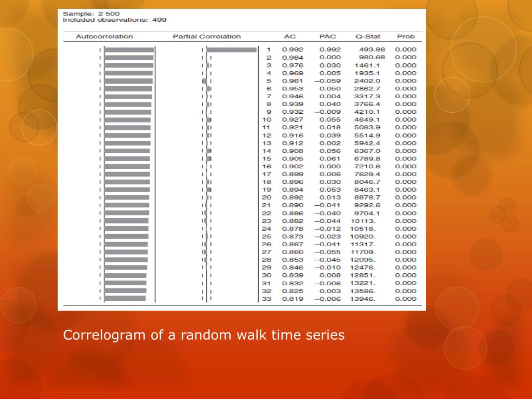This screenshot has width=532, height=399.
Task: Click the caption 'Correlogram of a random walk time series'
Action: [x=204, y=335]
